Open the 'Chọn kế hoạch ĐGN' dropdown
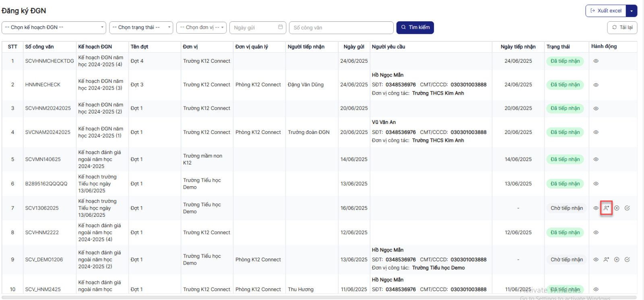Screen dimensions: 644x300 pos(54,27)
